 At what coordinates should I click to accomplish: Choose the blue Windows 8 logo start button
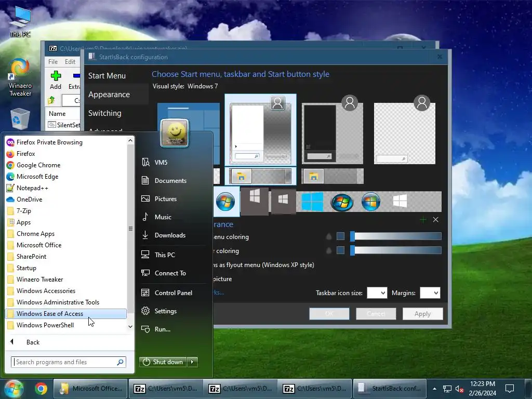click(312, 202)
